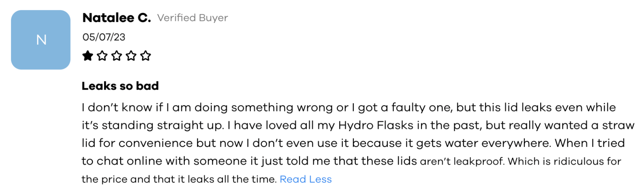Click the review title 'Leaks so bad'

[120, 86]
